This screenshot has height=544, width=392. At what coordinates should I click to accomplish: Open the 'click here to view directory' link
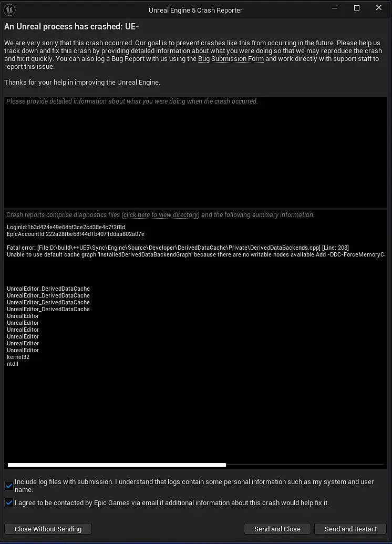point(161,215)
